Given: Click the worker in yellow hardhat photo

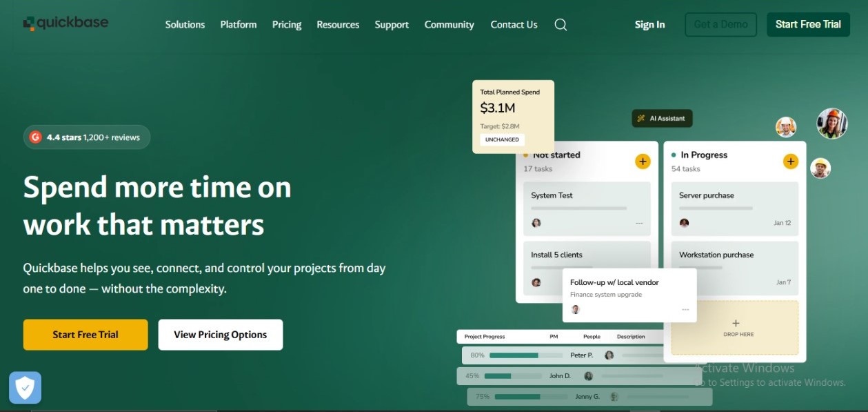Looking at the screenshot, I should click(x=820, y=168).
